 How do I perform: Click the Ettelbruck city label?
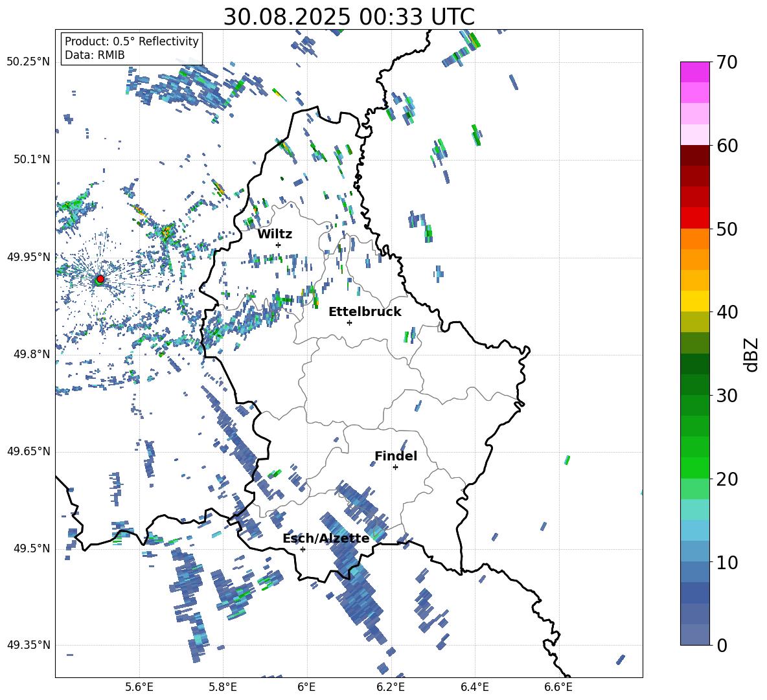[365, 312]
